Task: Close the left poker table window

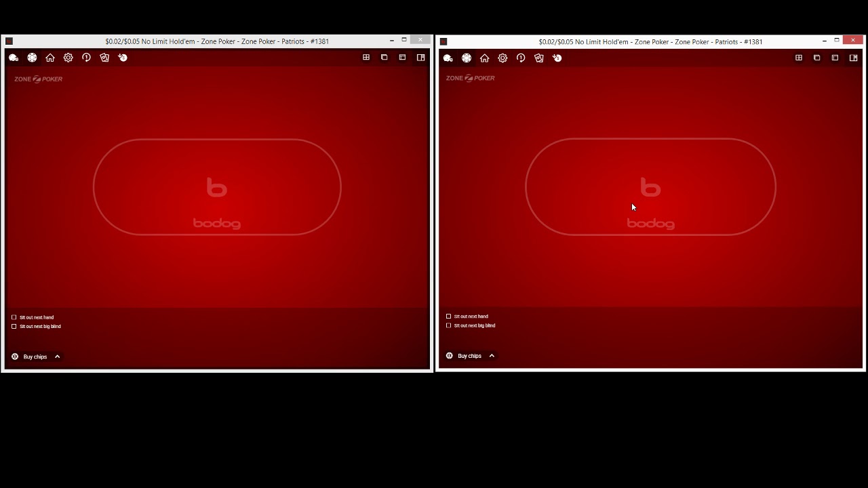Action: tap(420, 40)
